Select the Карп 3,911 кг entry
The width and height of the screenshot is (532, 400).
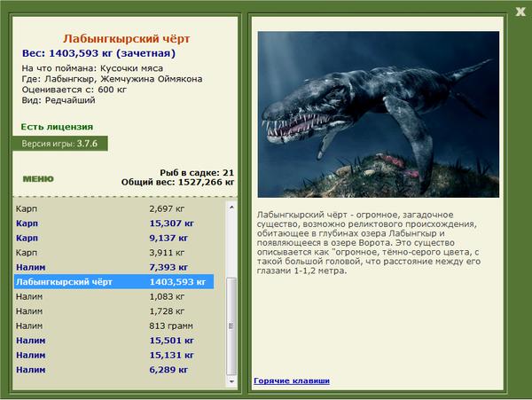coord(114,253)
